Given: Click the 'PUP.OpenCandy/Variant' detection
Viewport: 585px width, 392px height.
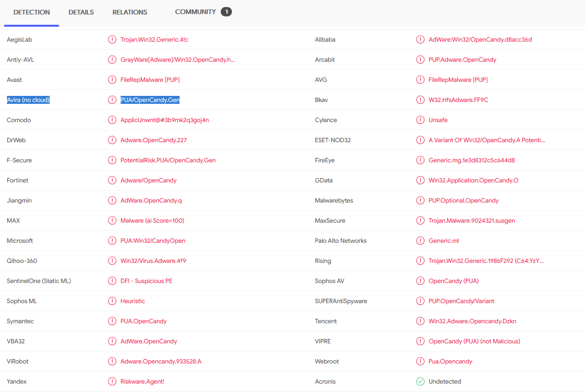Looking at the screenshot, I should click(x=462, y=301).
